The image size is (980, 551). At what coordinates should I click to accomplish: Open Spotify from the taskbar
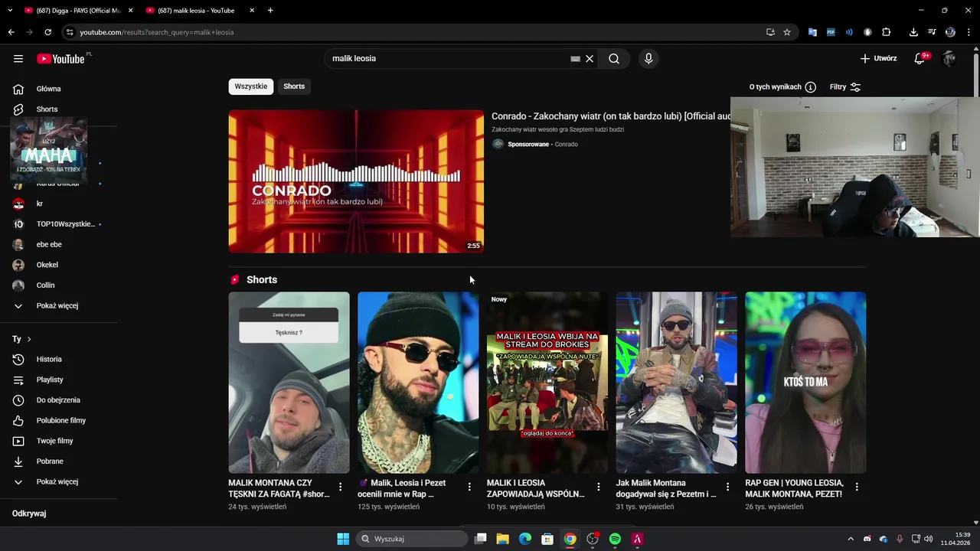(615, 539)
